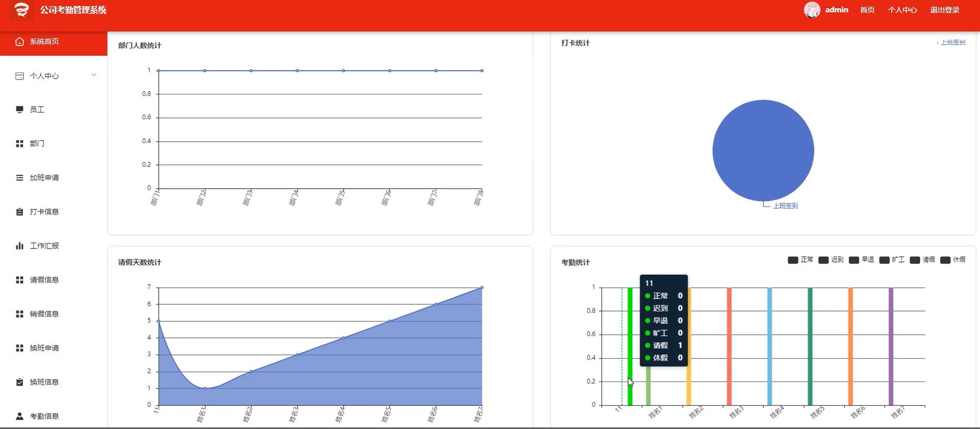Click 公司考勤管理系统 title text

tap(73, 10)
